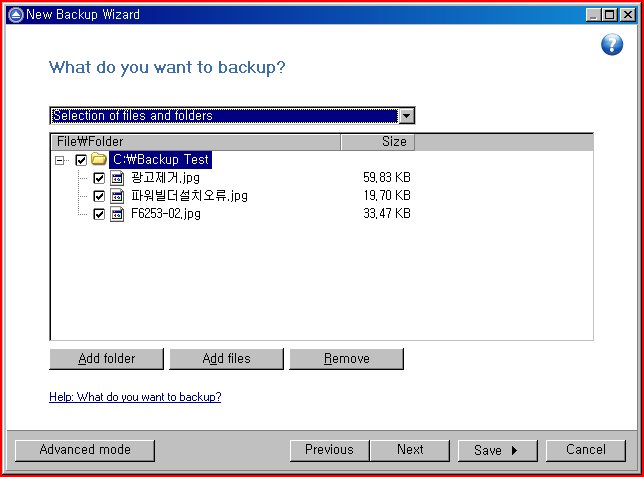Click the 33,47 KB size value
The image size is (644, 477).
[387, 214]
